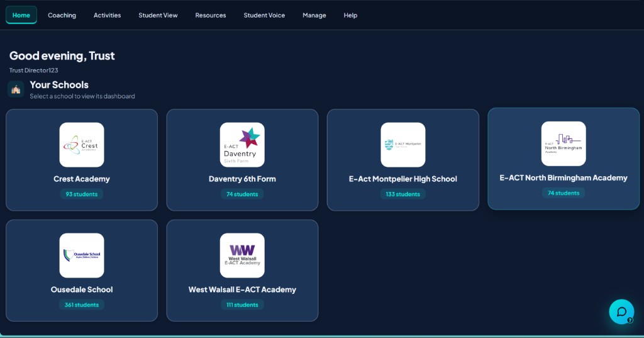This screenshot has height=338, width=644.
Task: Switch to Student View
Action: (158, 15)
